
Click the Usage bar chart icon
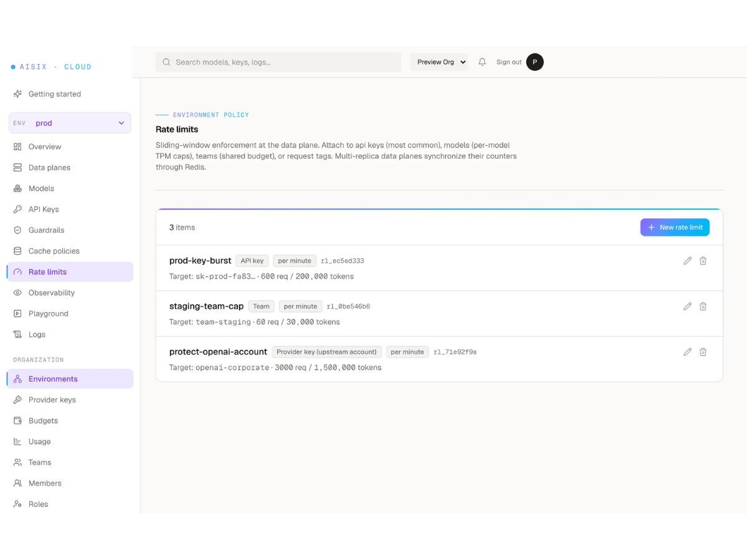17,441
